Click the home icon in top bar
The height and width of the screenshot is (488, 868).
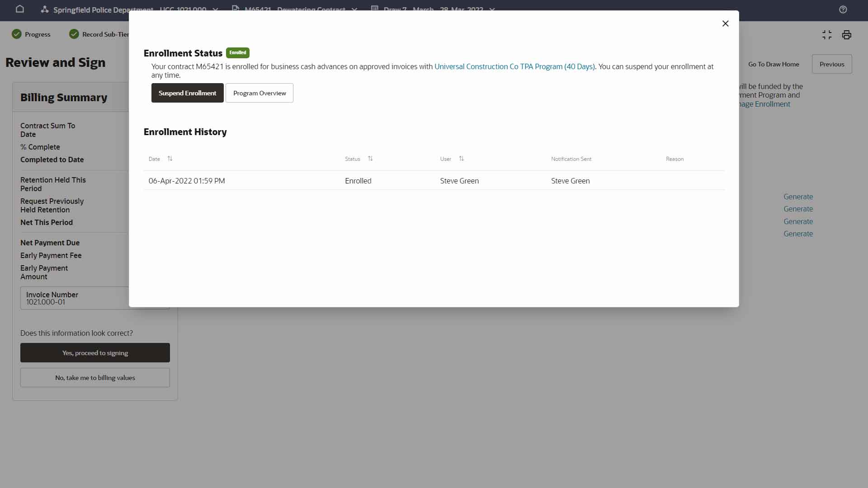pyautogui.click(x=20, y=9)
